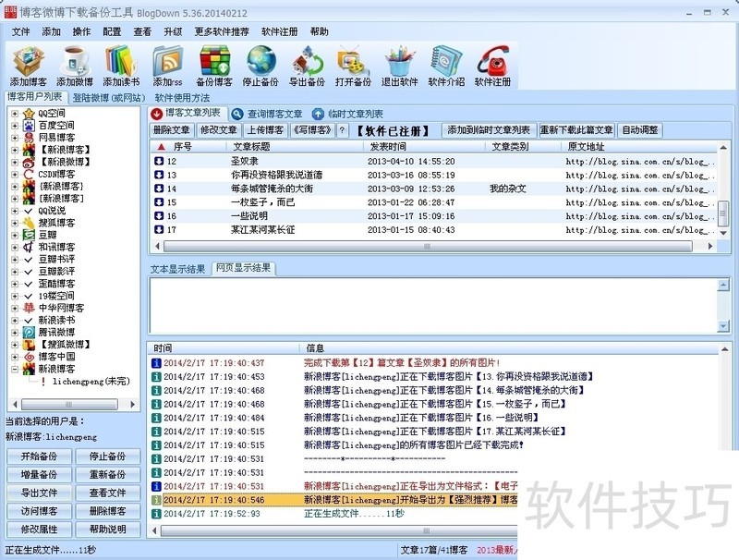Screen dimensions: 739x560
Task: Click the 开始备份 button
Action: (x=39, y=457)
